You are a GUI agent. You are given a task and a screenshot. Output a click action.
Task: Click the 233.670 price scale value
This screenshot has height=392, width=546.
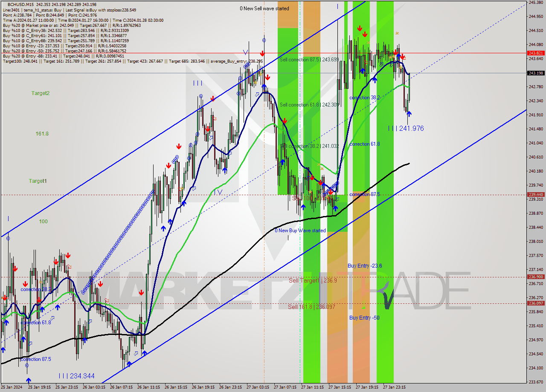point(535,382)
